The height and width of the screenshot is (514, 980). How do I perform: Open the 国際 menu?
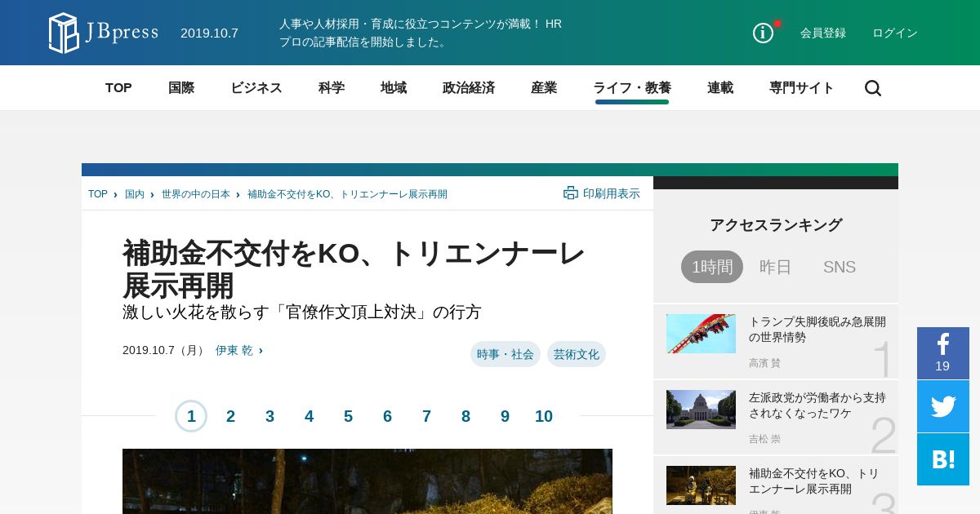(181, 88)
